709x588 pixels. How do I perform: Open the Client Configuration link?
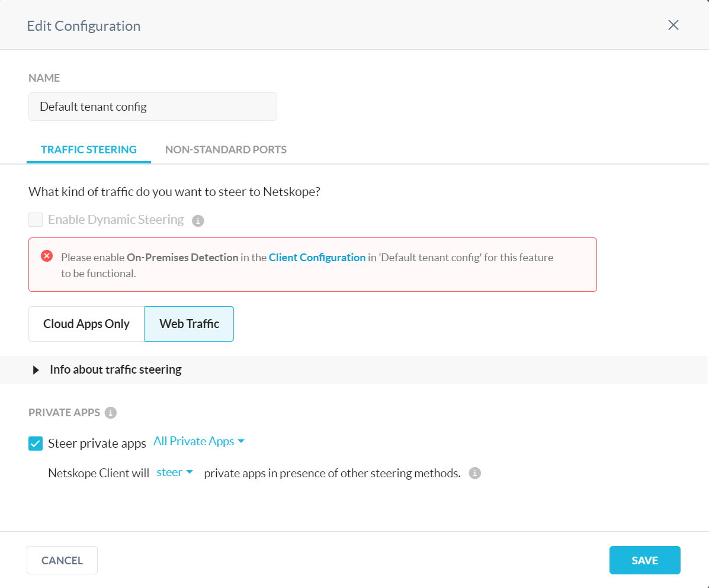(x=317, y=258)
